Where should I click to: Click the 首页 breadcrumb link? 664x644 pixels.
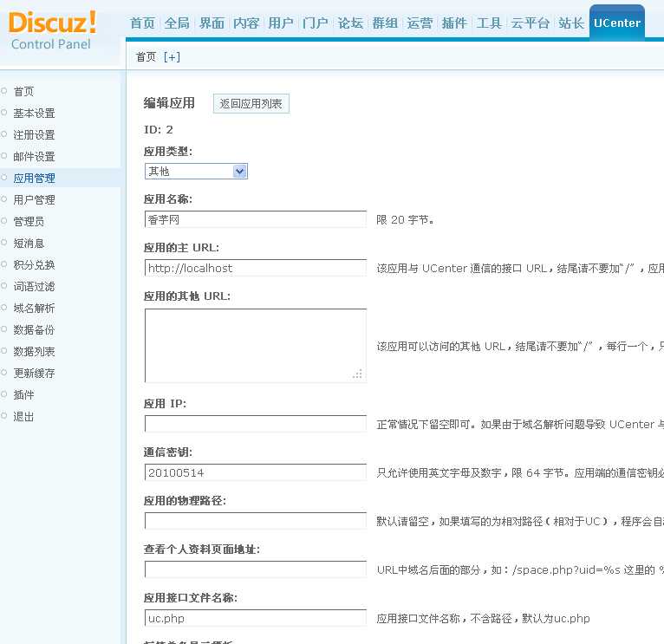point(146,56)
